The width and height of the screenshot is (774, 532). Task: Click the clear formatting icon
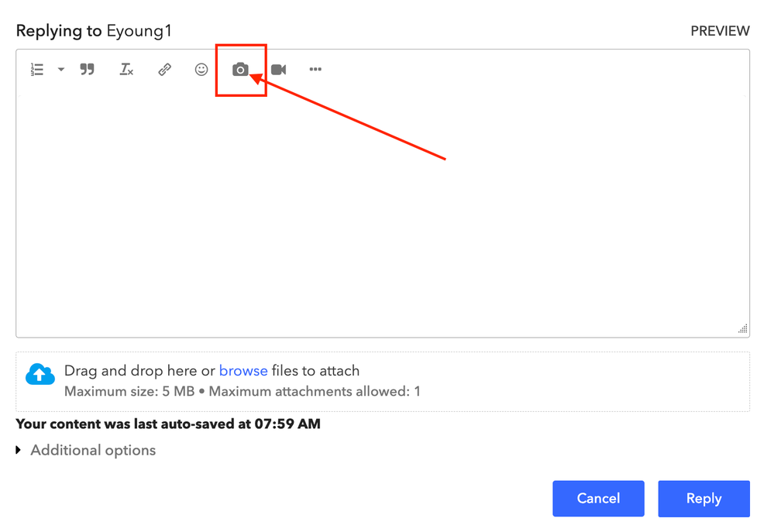(x=126, y=70)
